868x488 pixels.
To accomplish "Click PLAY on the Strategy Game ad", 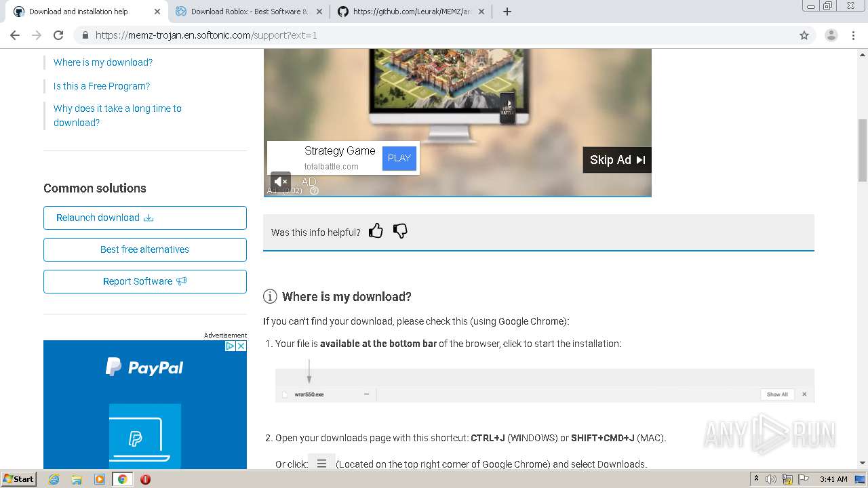I will coord(399,158).
